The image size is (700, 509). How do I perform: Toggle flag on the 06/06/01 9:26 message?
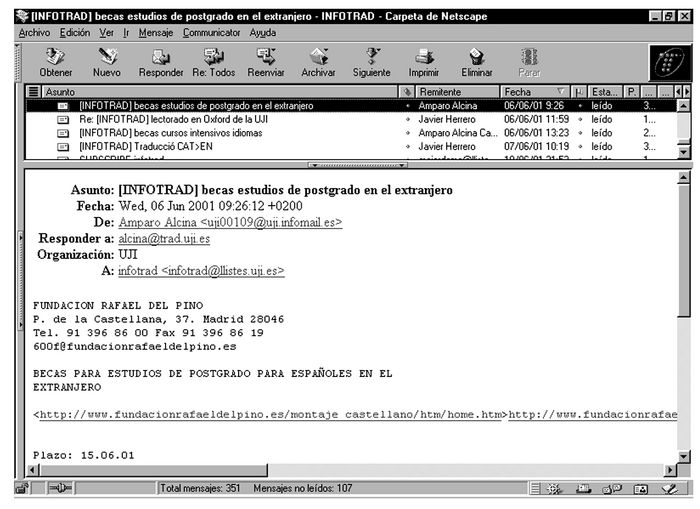[580, 106]
